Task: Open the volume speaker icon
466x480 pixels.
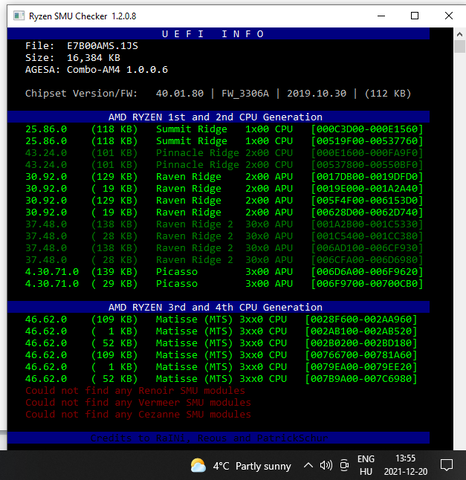Action: pyautogui.click(x=326, y=465)
